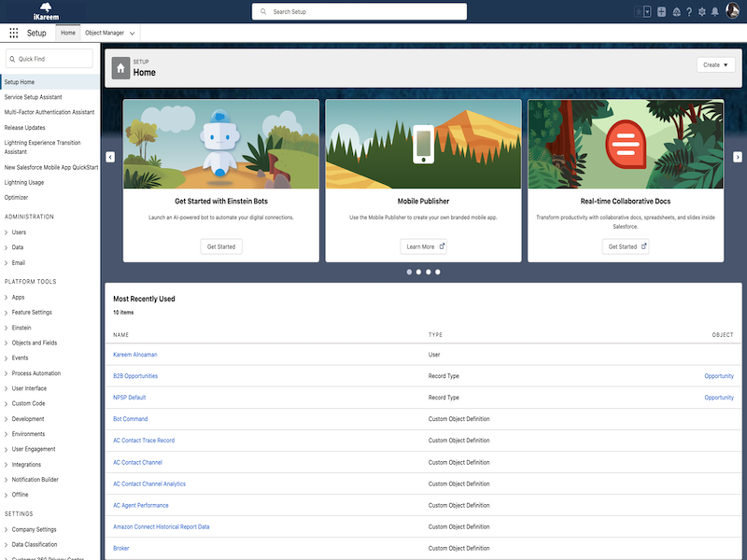
Task: Open the B2B Opportunities record type link
Action: tap(135, 376)
